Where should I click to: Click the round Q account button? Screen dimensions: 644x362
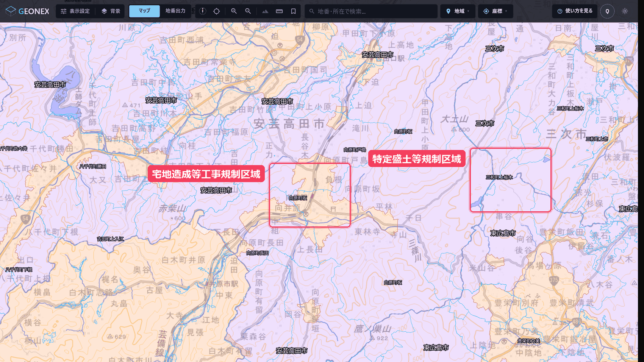tap(607, 11)
